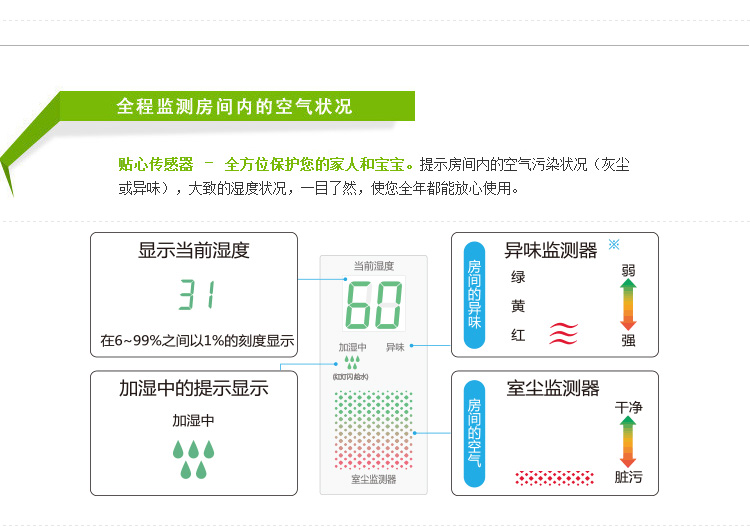
Task: Click the red wavy odor lines icon
Action: pyautogui.click(x=563, y=334)
